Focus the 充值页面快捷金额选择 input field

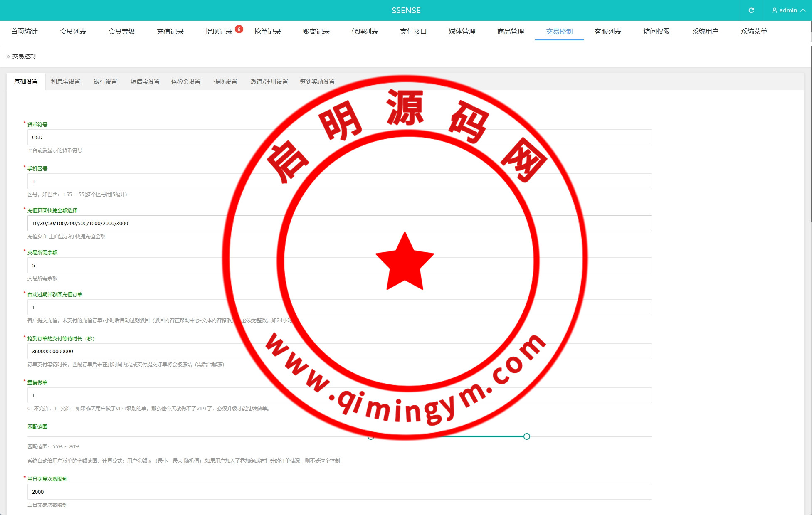166,223
